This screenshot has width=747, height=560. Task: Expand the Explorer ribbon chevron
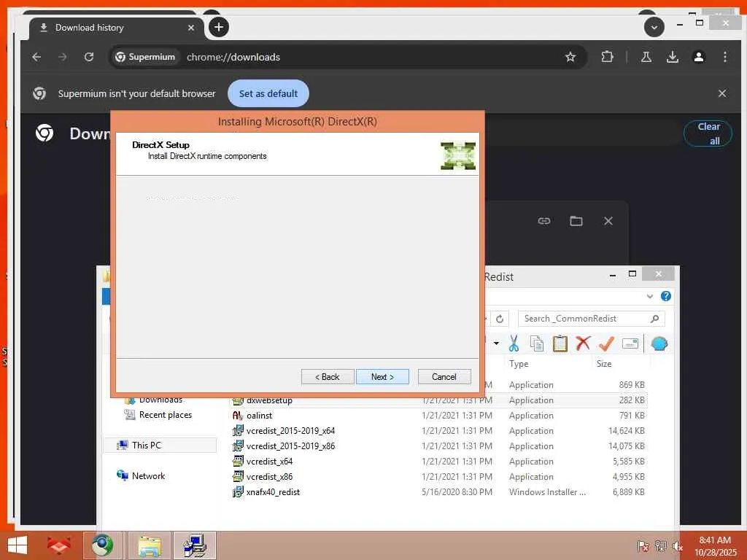pyautogui.click(x=649, y=296)
